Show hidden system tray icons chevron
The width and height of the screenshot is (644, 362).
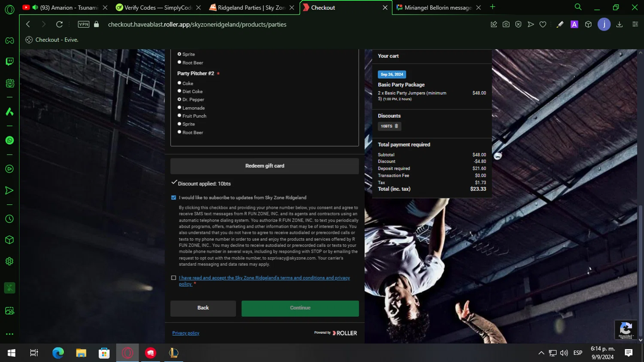click(541, 353)
